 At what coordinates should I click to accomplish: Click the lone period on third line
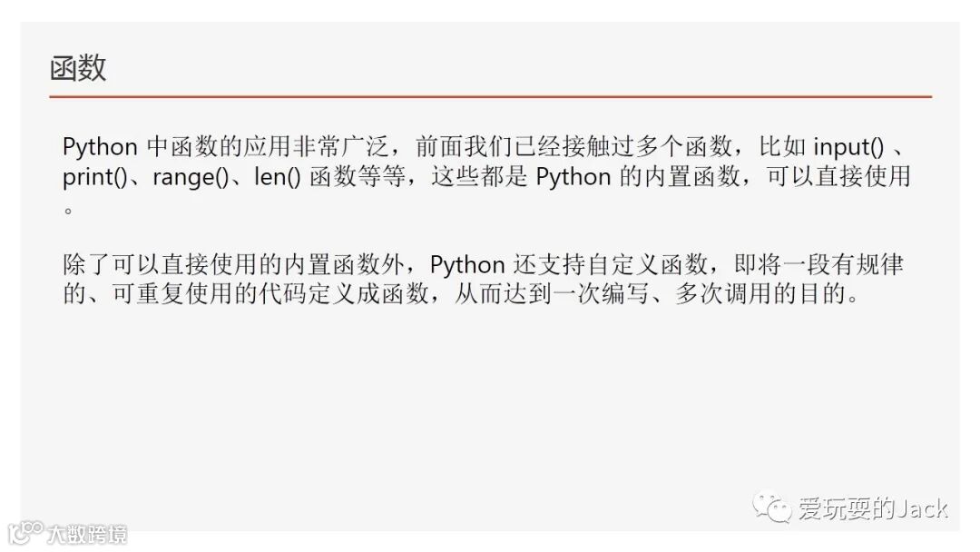[x=68, y=211]
